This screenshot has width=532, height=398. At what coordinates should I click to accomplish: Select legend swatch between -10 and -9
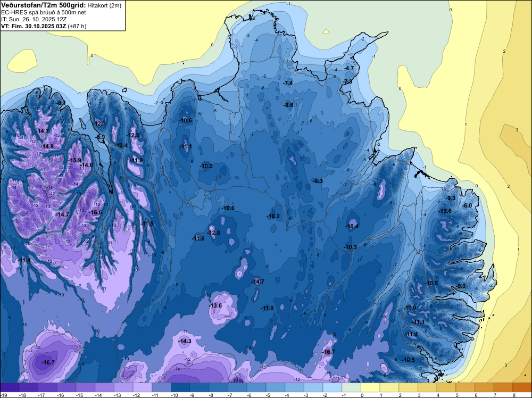[181, 387]
